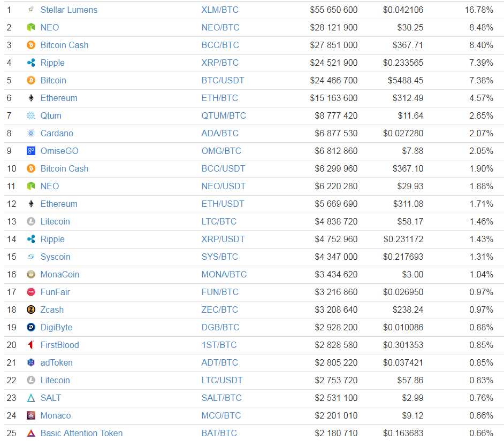Viewport: 504px width, 441px height.
Task: Click the DigiByte icon
Action: pyautogui.click(x=31, y=328)
